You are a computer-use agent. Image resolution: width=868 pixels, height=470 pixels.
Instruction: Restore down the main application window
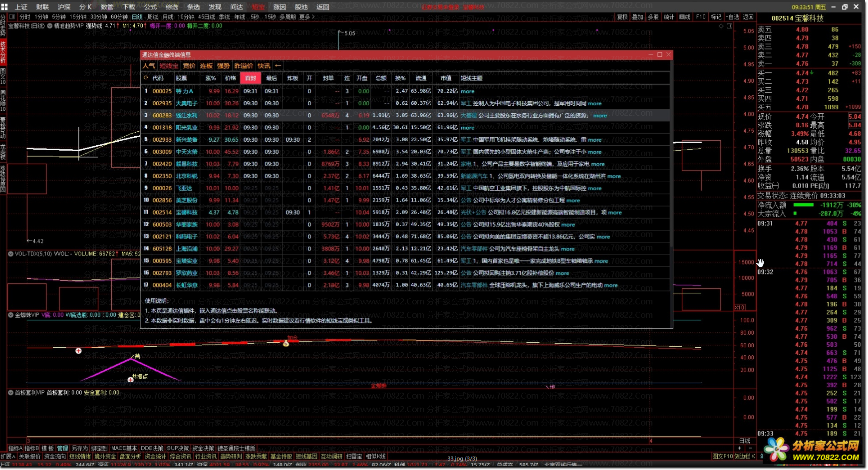[x=845, y=7]
